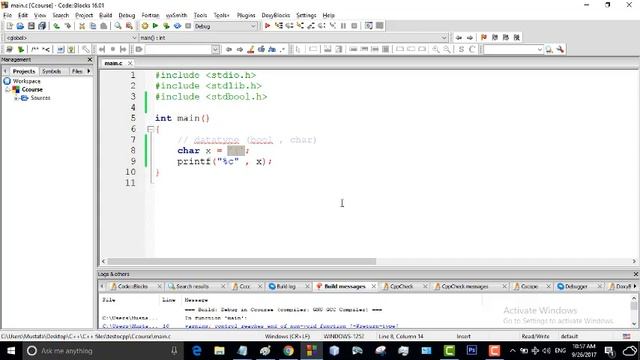The width and height of the screenshot is (640, 360).
Task: Click the Ask me anything search box
Action: point(103,351)
